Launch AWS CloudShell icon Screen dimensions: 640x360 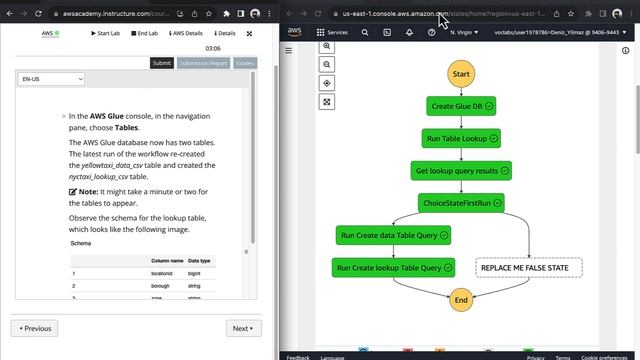pyautogui.click(x=387, y=32)
